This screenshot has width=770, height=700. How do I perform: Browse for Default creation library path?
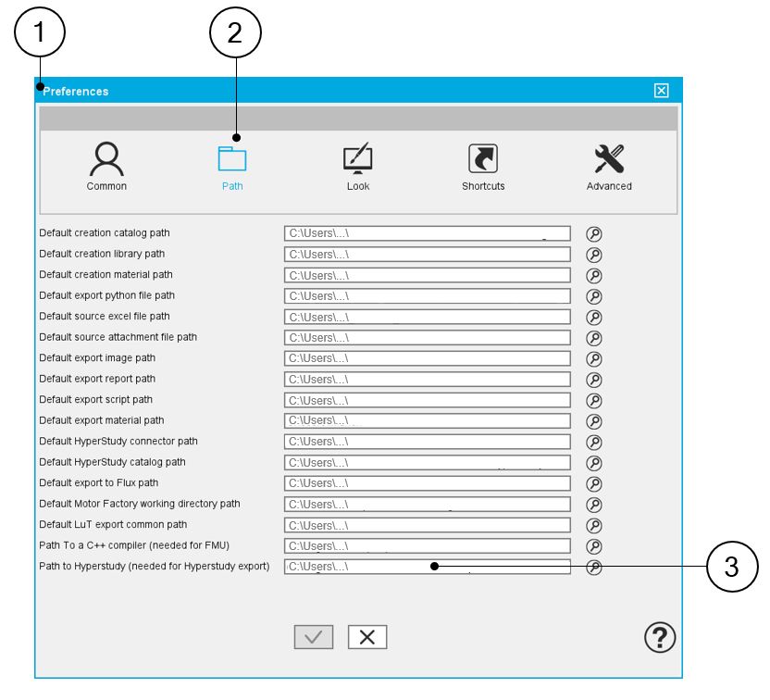tap(594, 255)
